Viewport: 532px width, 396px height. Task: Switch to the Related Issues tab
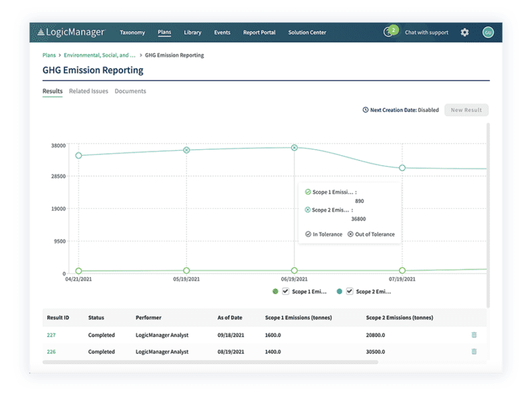pyautogui.click(x=90, y=91)
